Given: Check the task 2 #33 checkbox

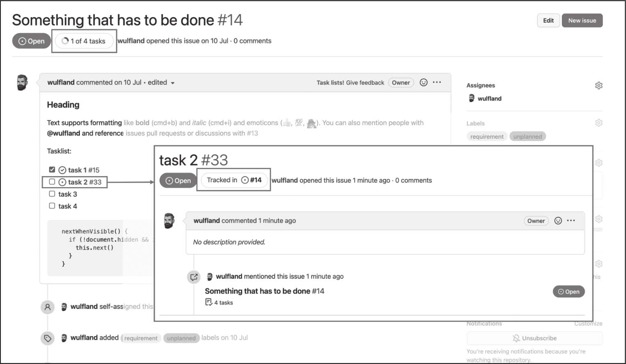Looking at the screenshot, I should [x=52, y=182].
